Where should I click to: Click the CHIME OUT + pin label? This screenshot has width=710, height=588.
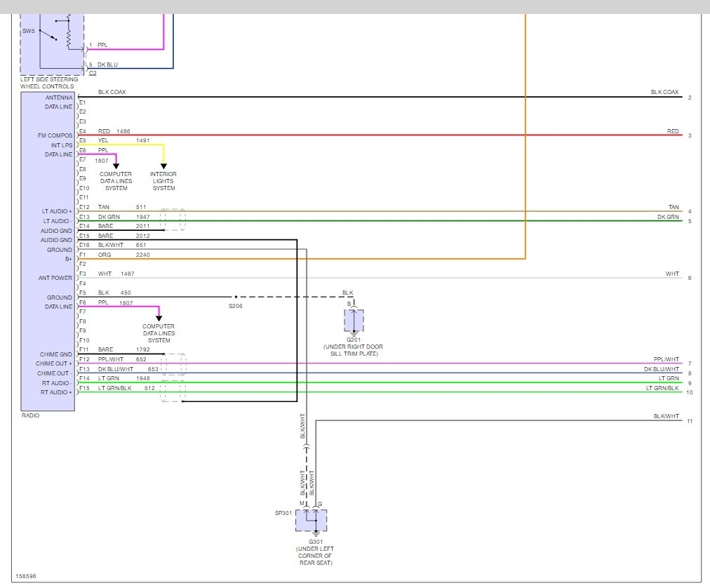54,363
